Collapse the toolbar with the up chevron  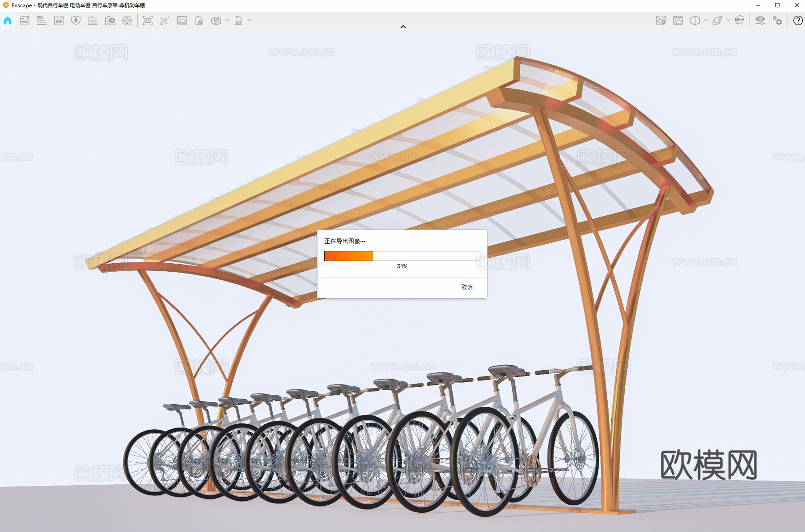coord(403,27)
